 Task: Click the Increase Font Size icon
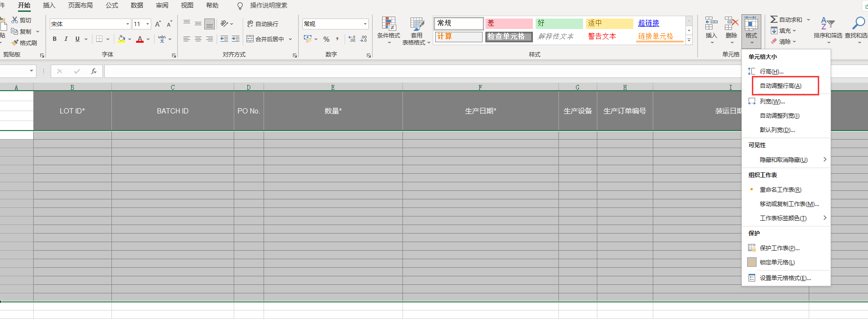point(158,24)
